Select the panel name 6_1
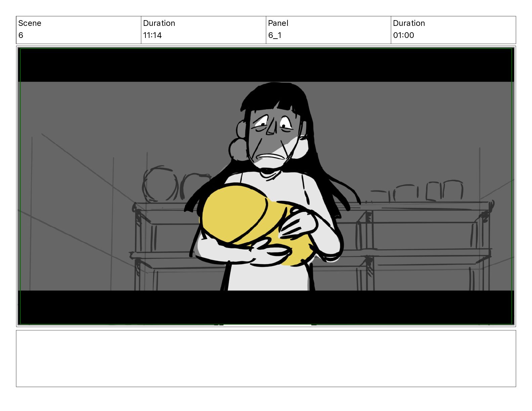The width and height of the screenshot is (532, 411). pos(275,35)
